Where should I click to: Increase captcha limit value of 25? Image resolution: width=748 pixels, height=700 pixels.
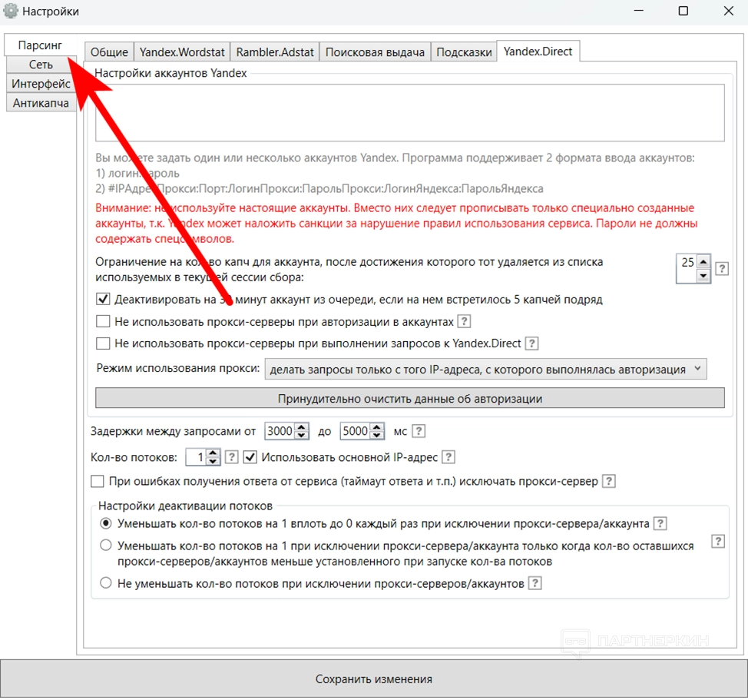pos(703,261)
